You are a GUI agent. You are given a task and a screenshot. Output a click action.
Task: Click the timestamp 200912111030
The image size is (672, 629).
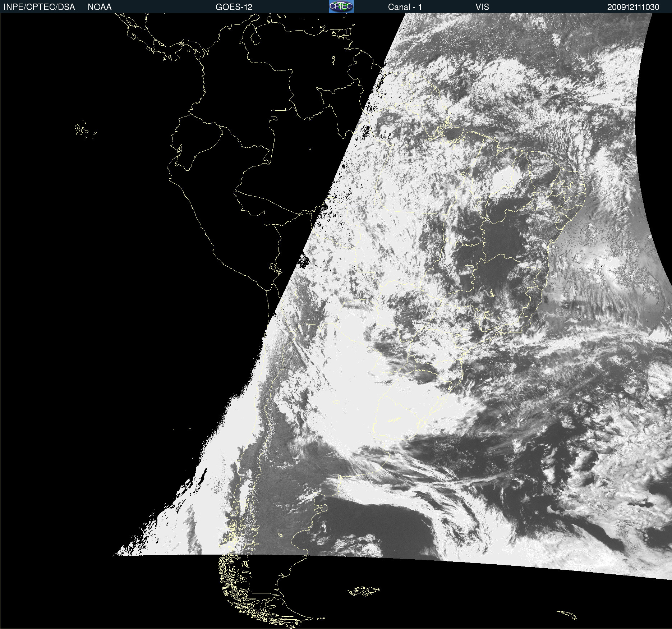pyautogui.click(x=633, y=7)
